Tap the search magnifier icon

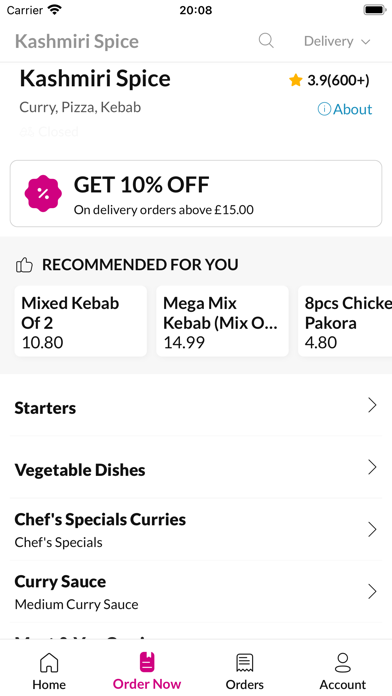click(x=266, y=41)
